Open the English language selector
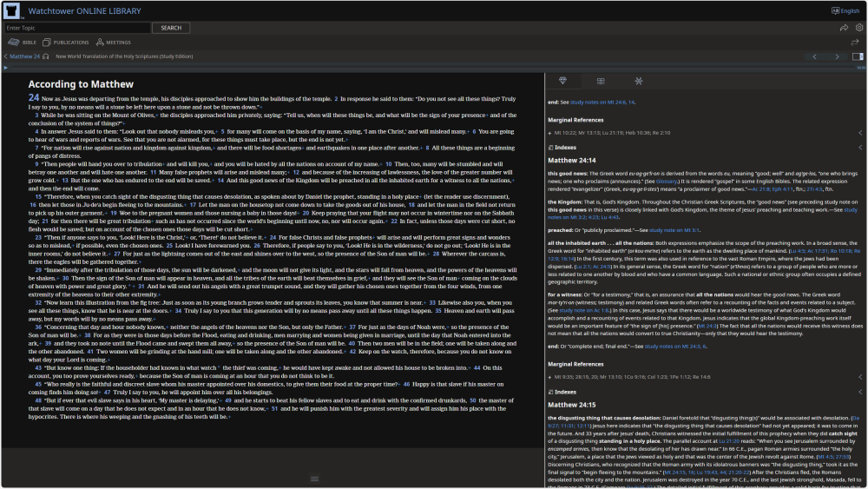Viewport: 868px width, 489px height. (x=845, y=10)
